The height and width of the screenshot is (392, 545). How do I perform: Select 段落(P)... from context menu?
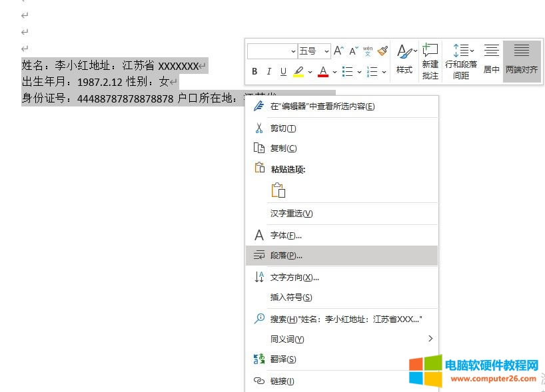click(286, 256)
